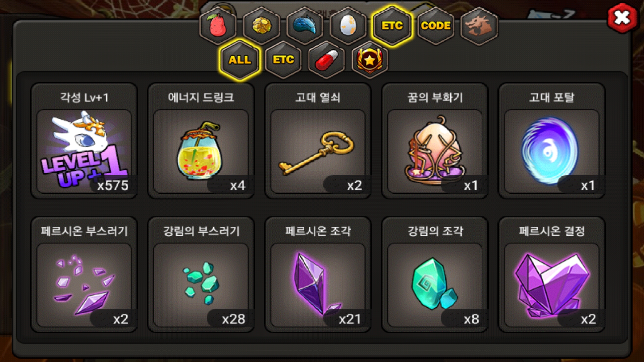This screenshot has width=644, height=362.
Task: Pick the dream incubator egg item
Action: point(435,141)
